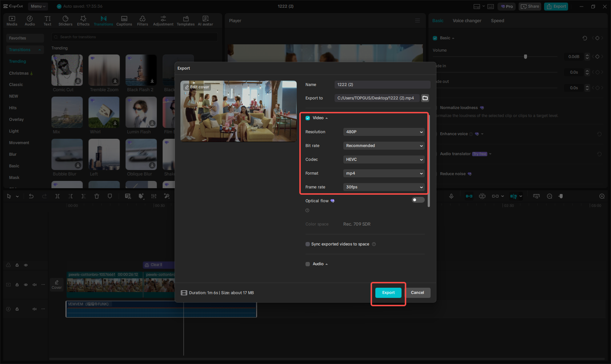Enable the Optical flow toggle
The width and height of the screenshot is (611, 364).
pyautogui.click(x=418, y=200)
